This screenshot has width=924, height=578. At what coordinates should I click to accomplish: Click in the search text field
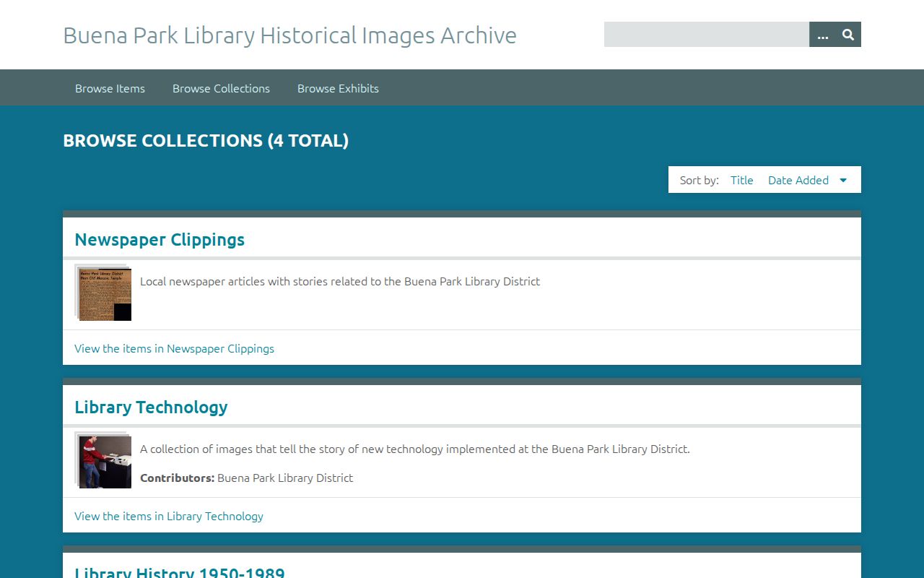(x=707, y=35)
